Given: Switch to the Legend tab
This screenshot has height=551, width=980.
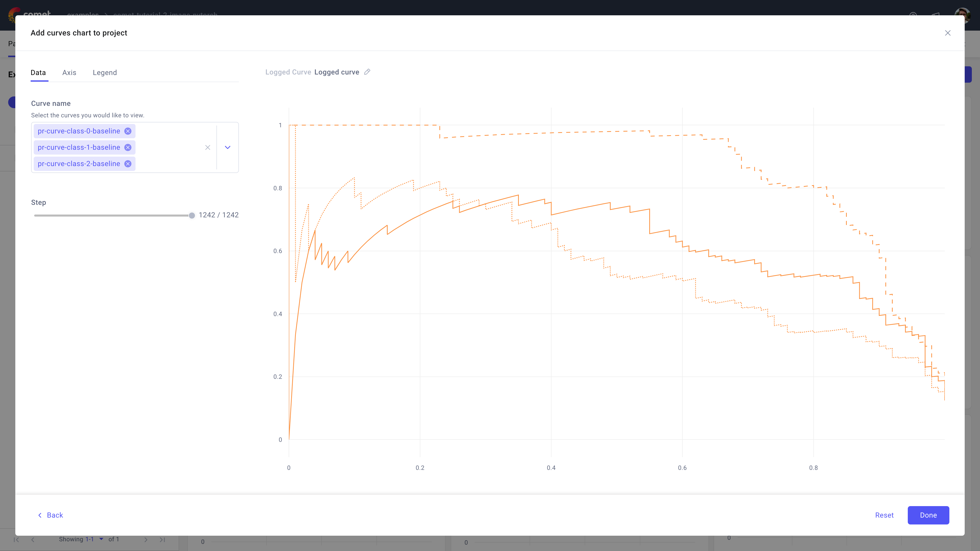Looking at the screenshot, I should [105, 73].
